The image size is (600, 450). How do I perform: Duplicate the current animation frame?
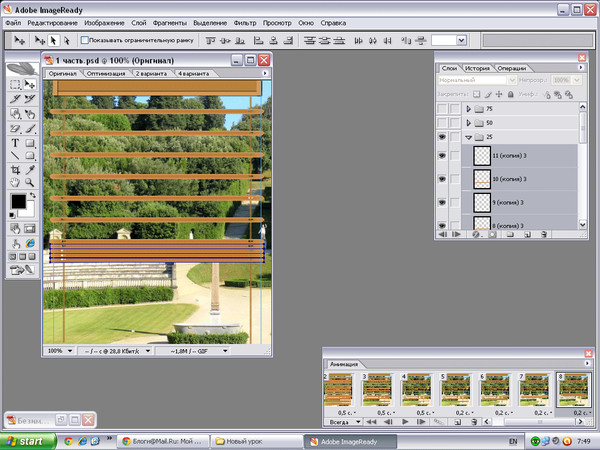click(457, 422)
